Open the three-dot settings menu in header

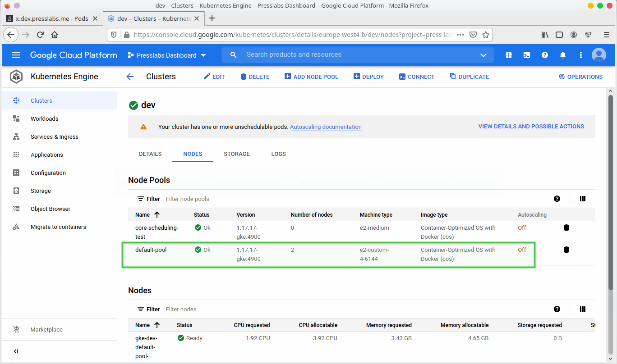click(x=581, y=55)
